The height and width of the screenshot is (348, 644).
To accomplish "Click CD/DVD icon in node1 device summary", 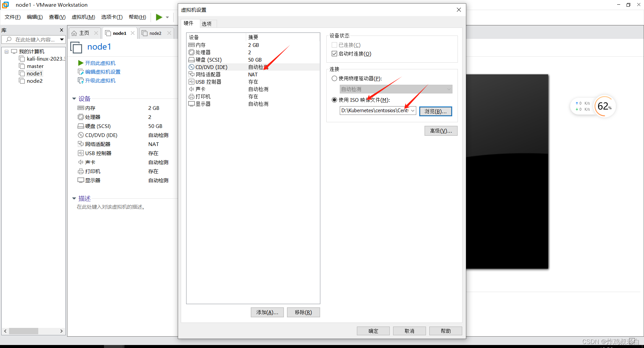I will point(81,135).
